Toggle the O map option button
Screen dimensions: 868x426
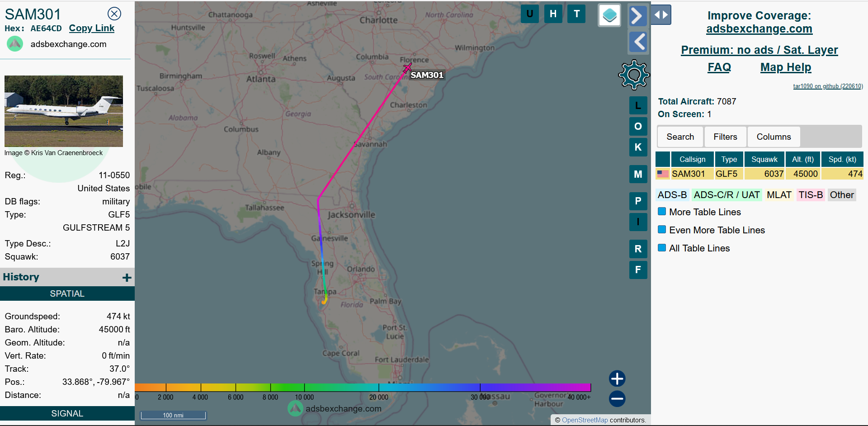click(x=638, y=126)
